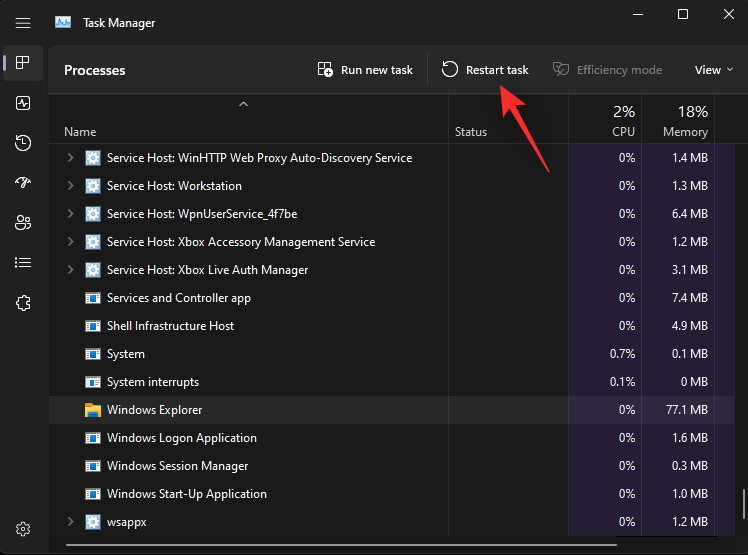Click the horizontal scrollbar at the bottom
The width and height of the screenshot is (748, 555).
341,544
